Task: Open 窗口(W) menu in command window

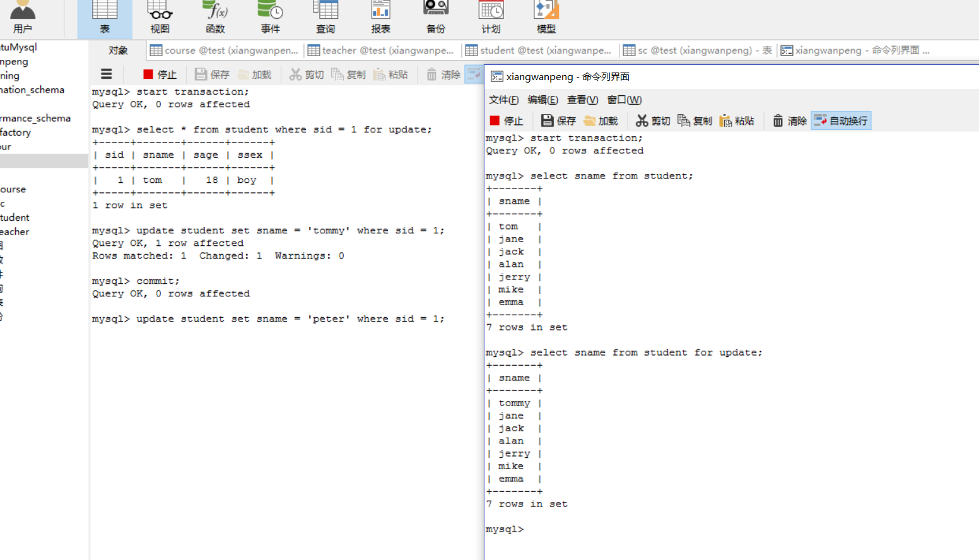Action: (624, 100)
